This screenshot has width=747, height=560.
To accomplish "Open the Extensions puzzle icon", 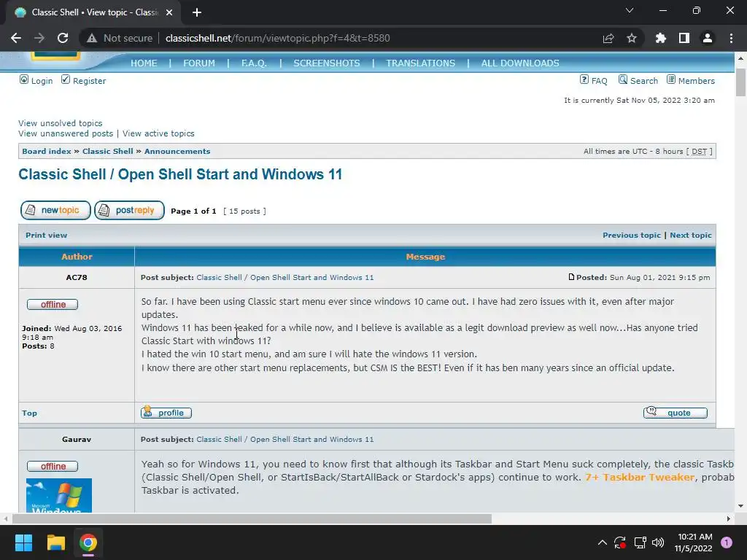I will (661, 38).
